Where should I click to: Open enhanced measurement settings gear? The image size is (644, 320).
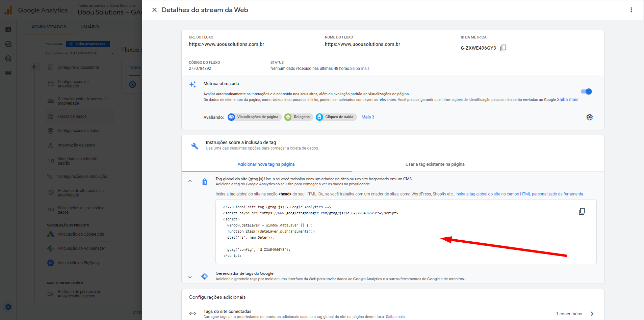[x=589, y=117]
